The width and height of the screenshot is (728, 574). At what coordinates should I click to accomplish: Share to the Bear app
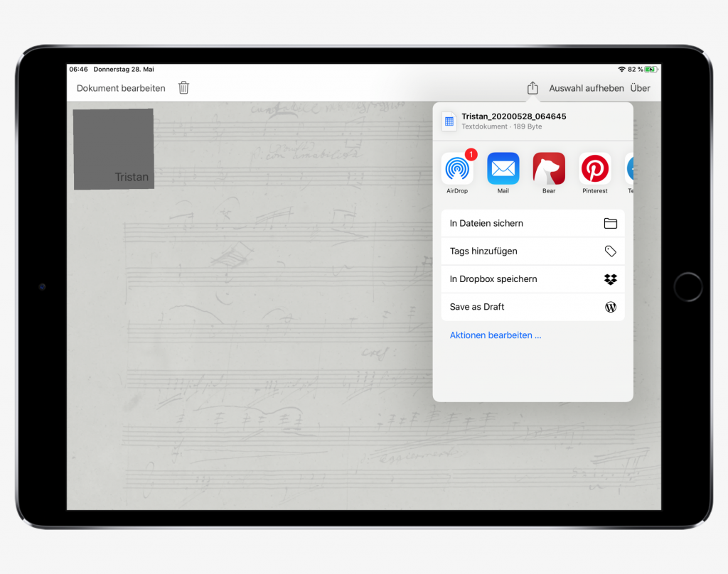pyautogui.click(x=549, y=169)
